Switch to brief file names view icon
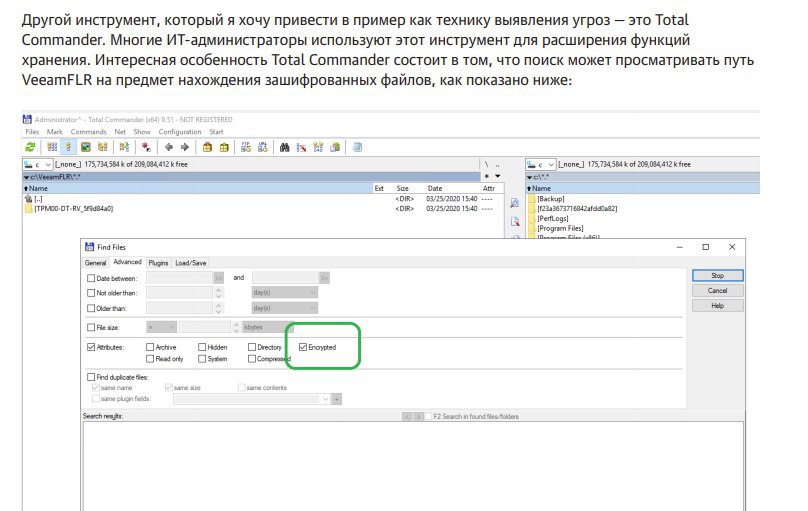 (x=52, y=147)
